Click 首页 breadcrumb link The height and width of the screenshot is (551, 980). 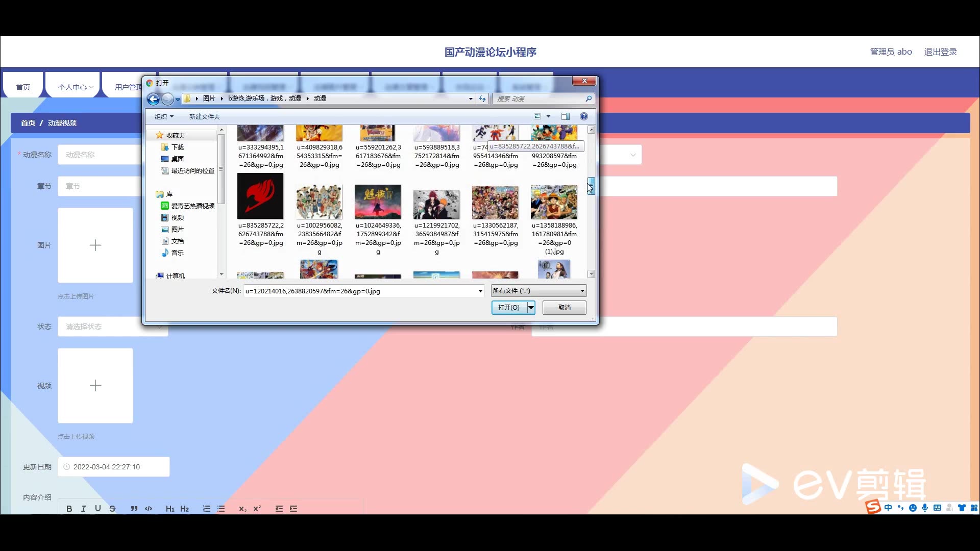point(28,123)
